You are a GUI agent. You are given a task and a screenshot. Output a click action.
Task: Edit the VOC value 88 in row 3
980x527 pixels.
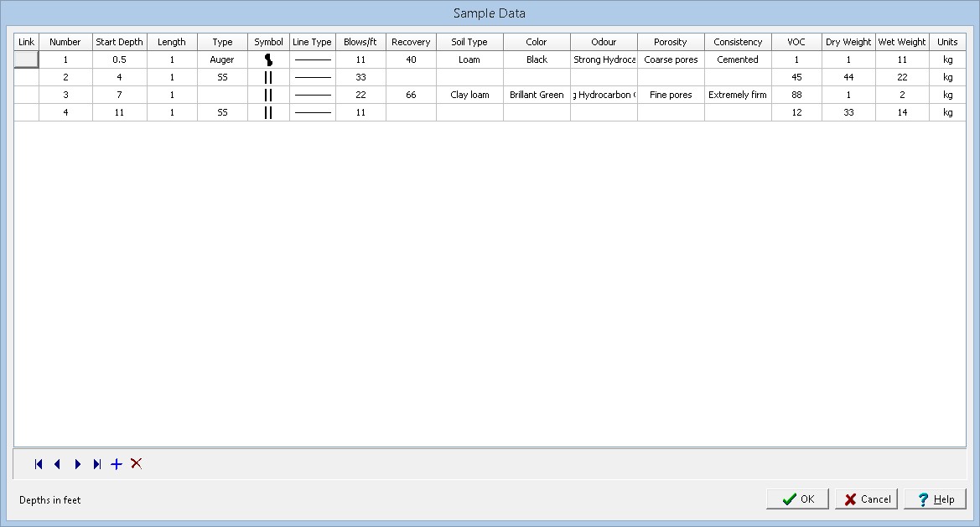[x=797, y=95]
